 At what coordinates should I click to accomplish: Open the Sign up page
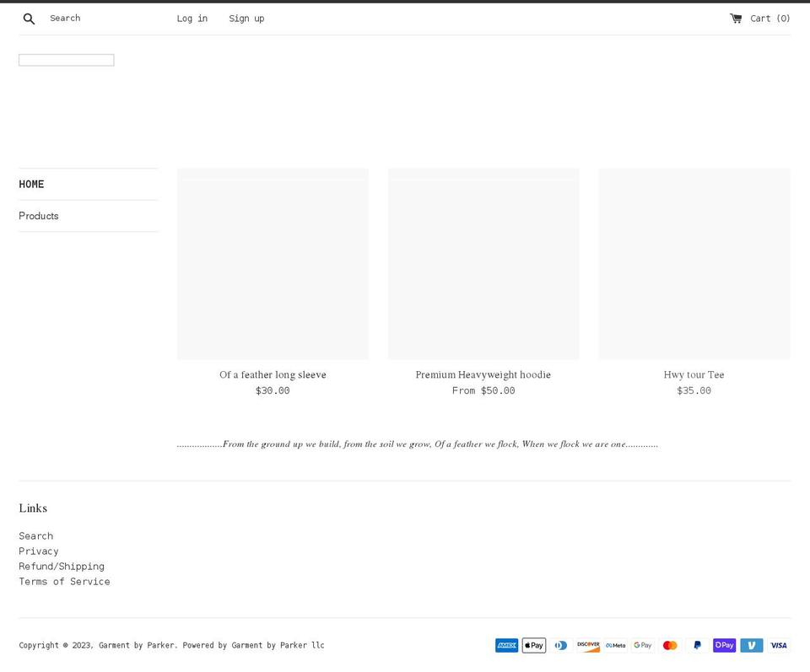[x=246, y=18]
